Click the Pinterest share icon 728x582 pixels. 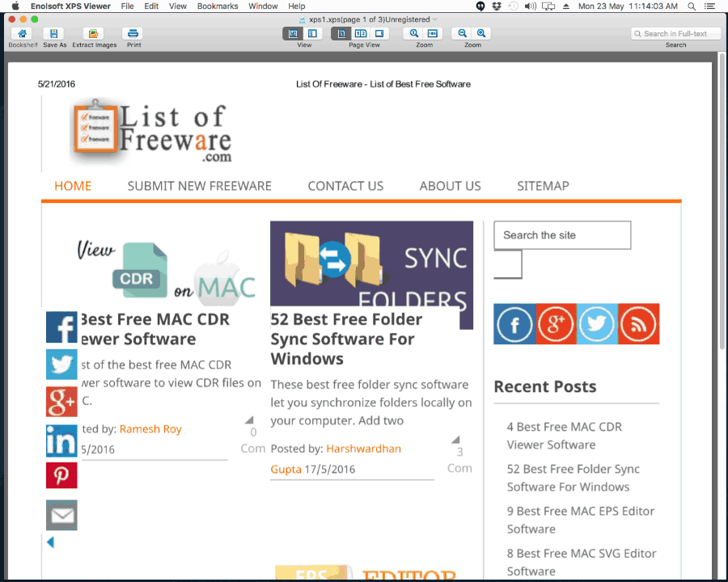tap(61, 475)
